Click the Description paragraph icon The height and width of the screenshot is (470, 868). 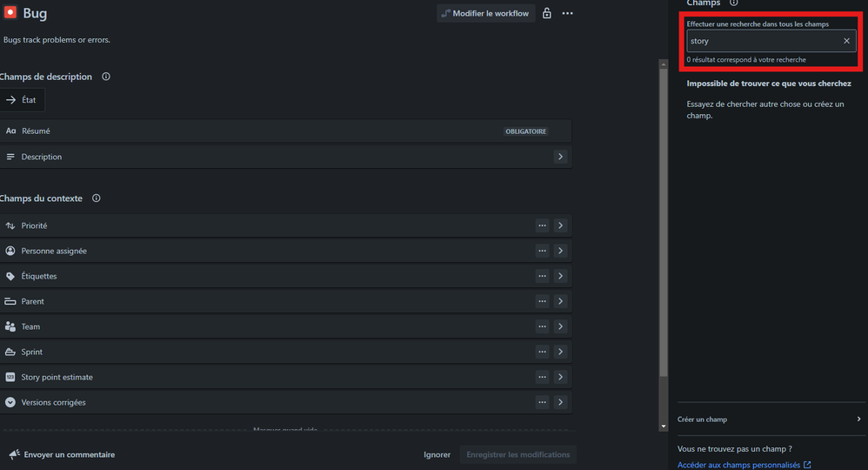[10, 157]
